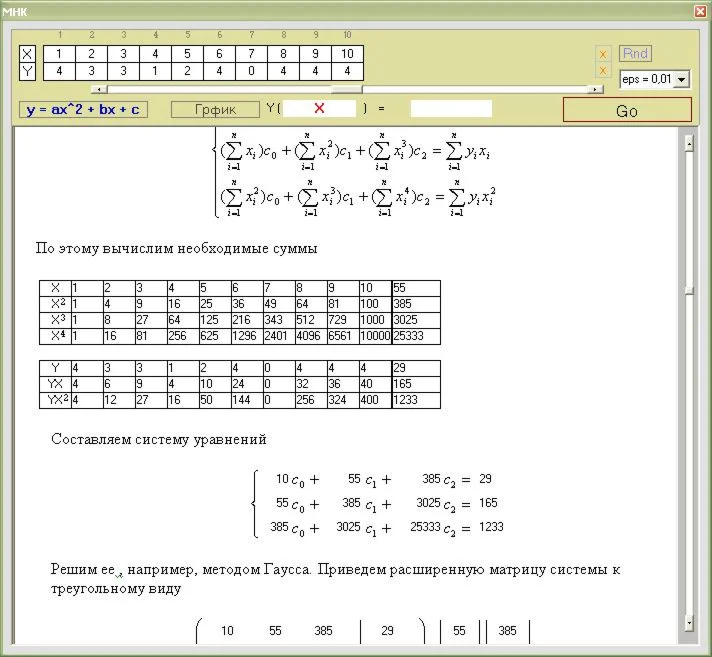Click down arrow of solution panel scrollbar
This screenshot has height=657, width=712.
[x=688, y=622]
